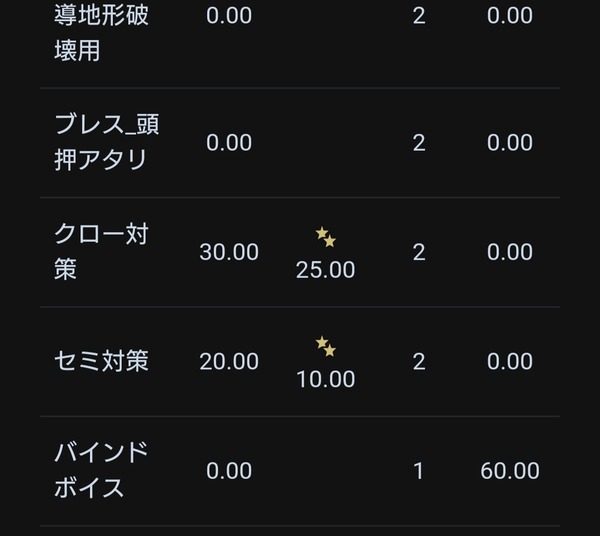The height and width of the screenshot is (536, 600).
Task: Select the バインドボイス row name
Action: pyautogui.click(x=101, y=470)
